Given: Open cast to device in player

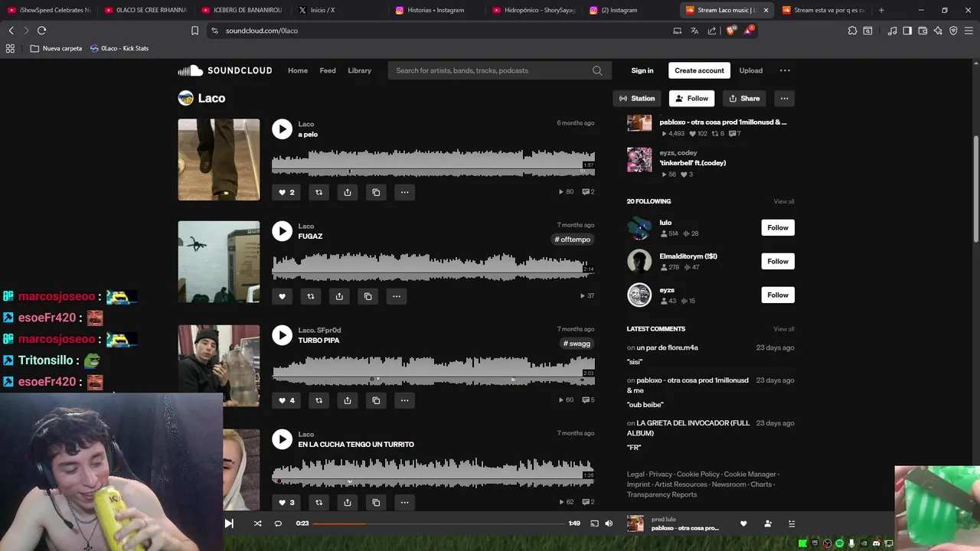Looking at the screenshot, I should coord(594,523).
